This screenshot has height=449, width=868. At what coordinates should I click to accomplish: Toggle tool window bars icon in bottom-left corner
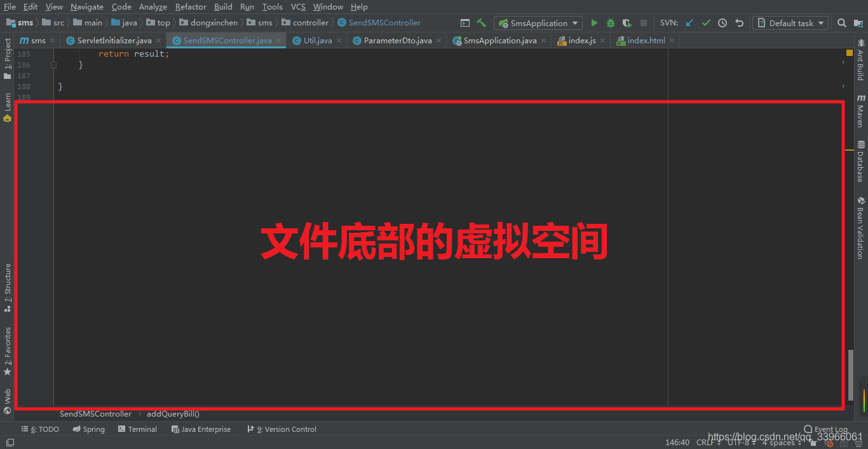[x=9, y=442]
